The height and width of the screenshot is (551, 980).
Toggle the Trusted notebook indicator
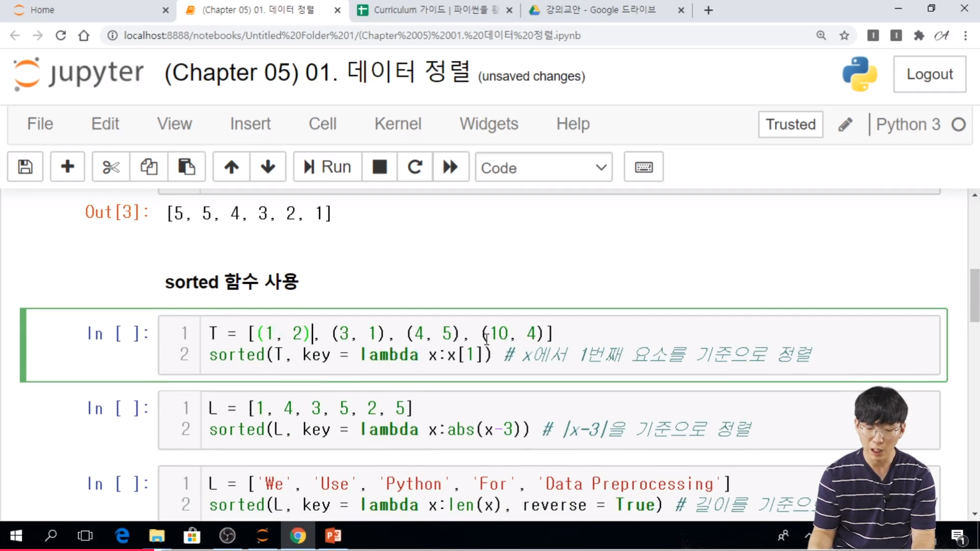tap(790, 124)
